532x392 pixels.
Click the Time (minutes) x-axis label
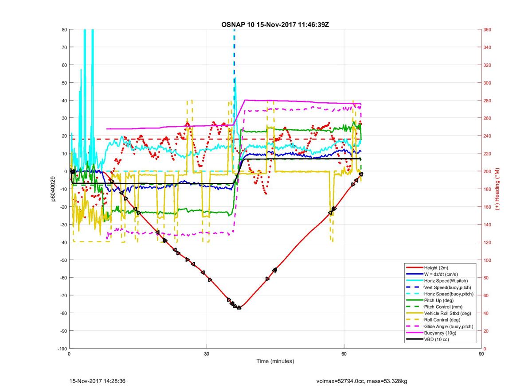tap(275, 361)
